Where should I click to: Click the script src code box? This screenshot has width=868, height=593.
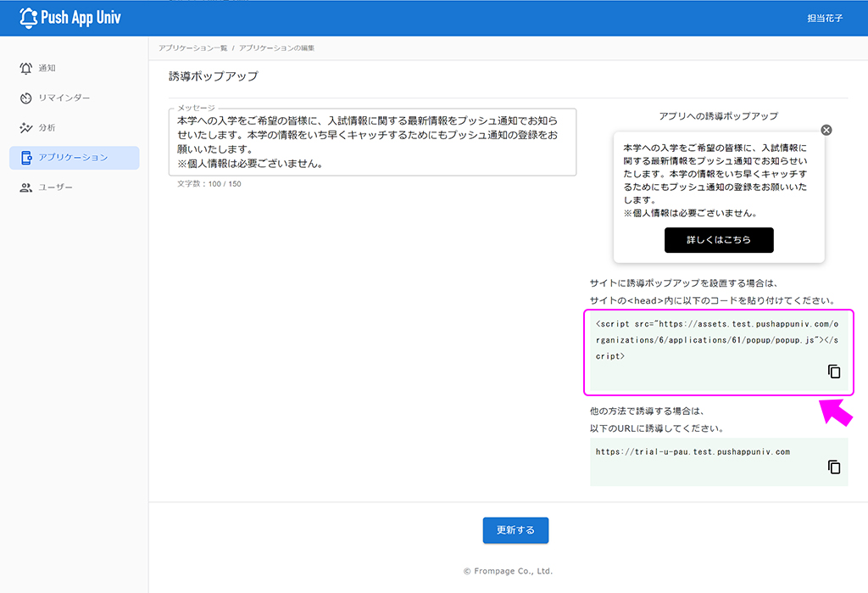[x=719, y=352]
